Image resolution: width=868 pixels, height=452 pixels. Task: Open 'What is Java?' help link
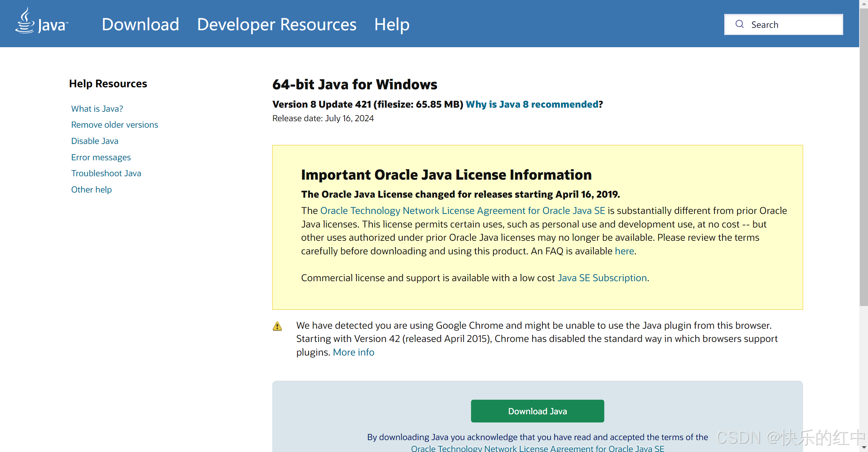(x=97, y=109)
